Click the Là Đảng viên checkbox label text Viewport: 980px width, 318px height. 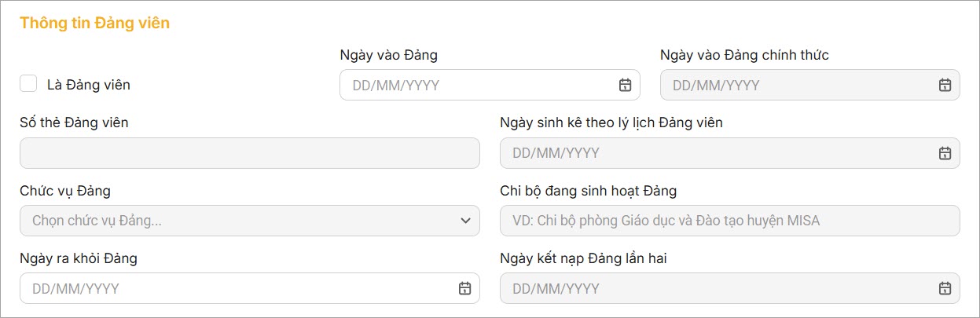click(88, 85)
